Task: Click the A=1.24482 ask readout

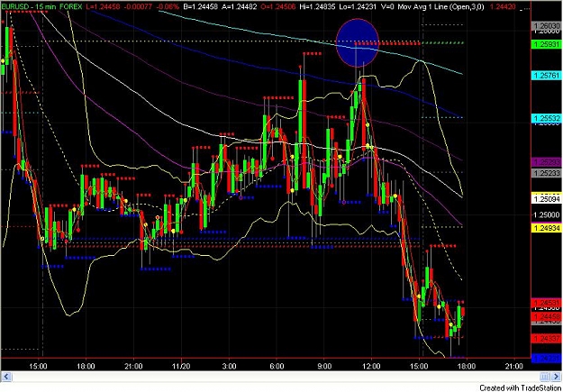Action: click(238, 5)
